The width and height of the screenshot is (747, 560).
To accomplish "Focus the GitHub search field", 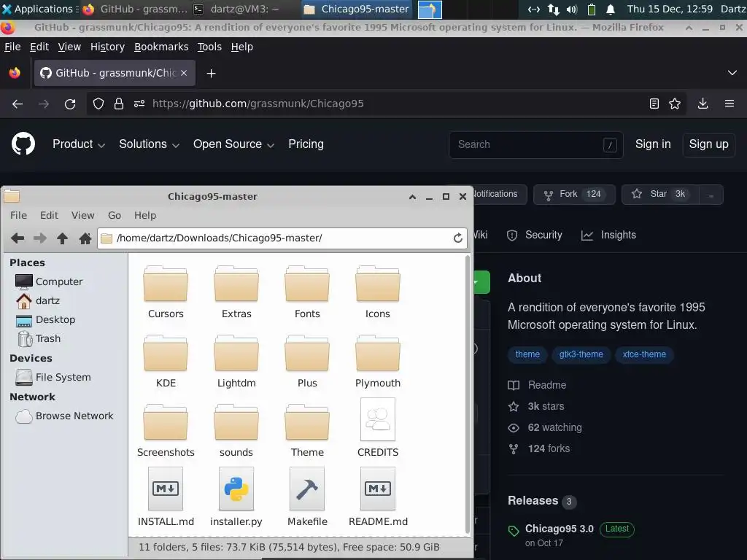I will click(536, 144).
